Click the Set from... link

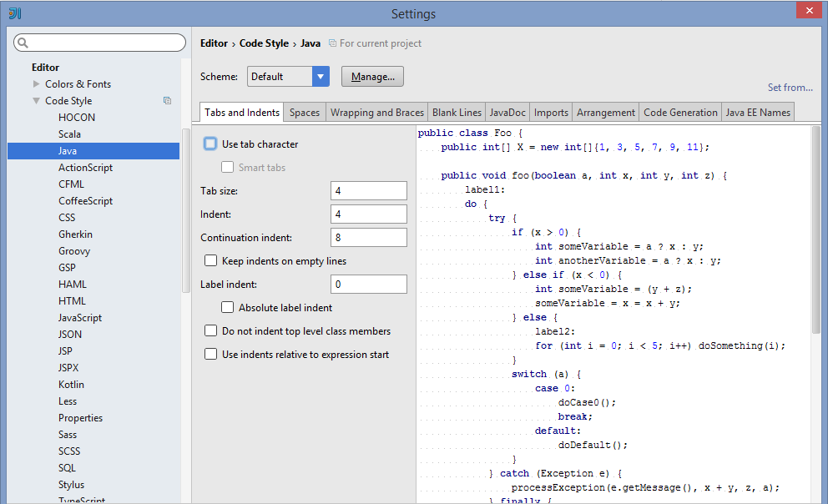click(790, 88)
